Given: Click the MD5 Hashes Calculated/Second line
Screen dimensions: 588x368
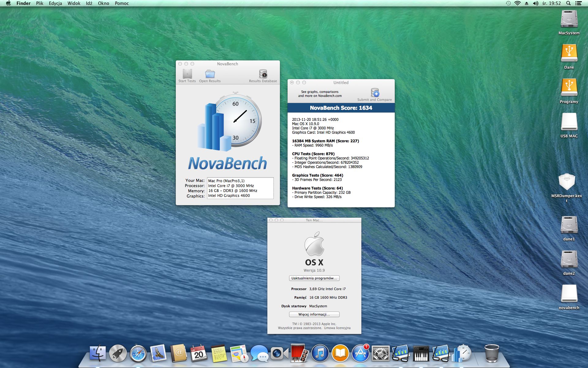Looking at the screenshot, I should pos(327,167).
